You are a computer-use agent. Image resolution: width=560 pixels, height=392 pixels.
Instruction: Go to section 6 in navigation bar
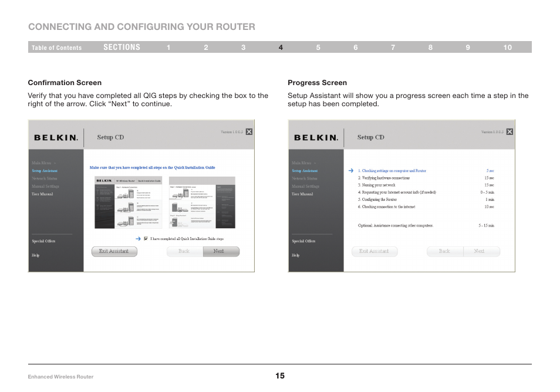(x=355, y=48)
